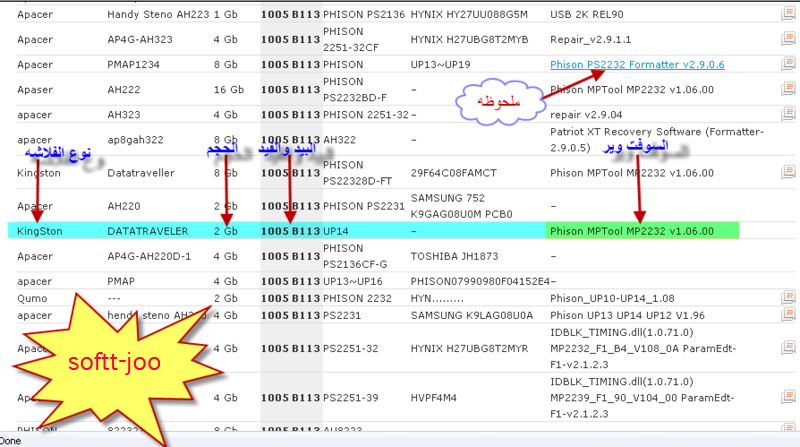Click the Qumo vendor cell
800x447 pixels.
click(32, 298)
